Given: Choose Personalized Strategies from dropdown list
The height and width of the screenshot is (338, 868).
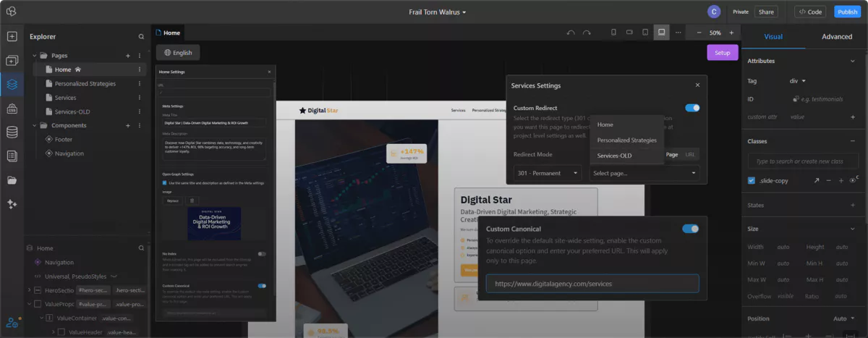Looking at the screenshot, I should click(x=626, y=140).
